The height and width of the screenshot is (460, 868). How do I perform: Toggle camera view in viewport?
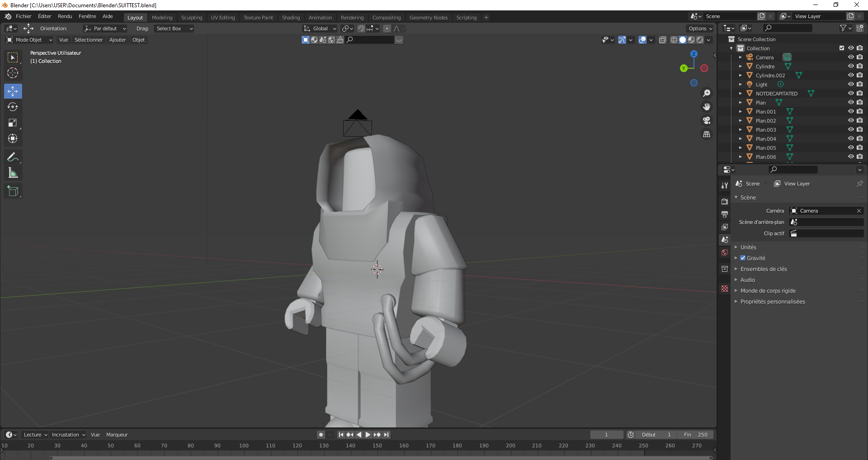pyautogui.click(x=706, y=121)
